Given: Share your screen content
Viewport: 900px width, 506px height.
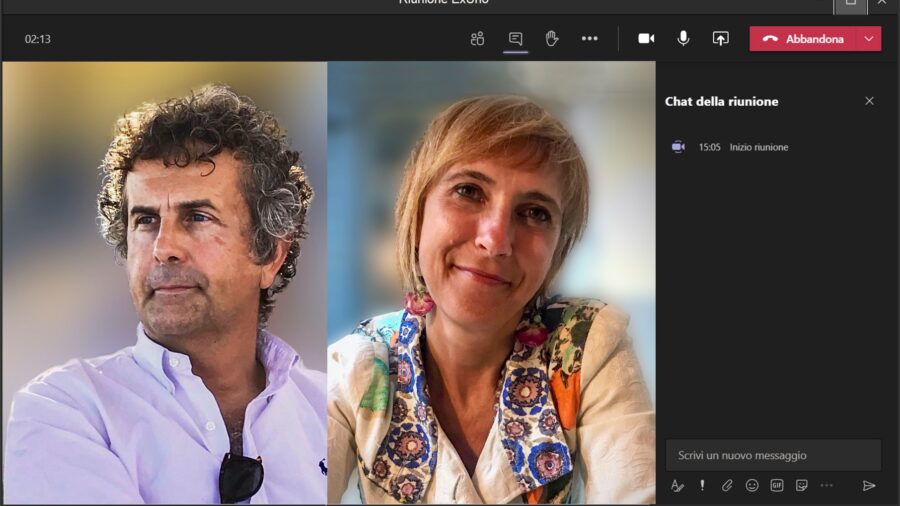Looking at the screenshot, I should (720, 39).
